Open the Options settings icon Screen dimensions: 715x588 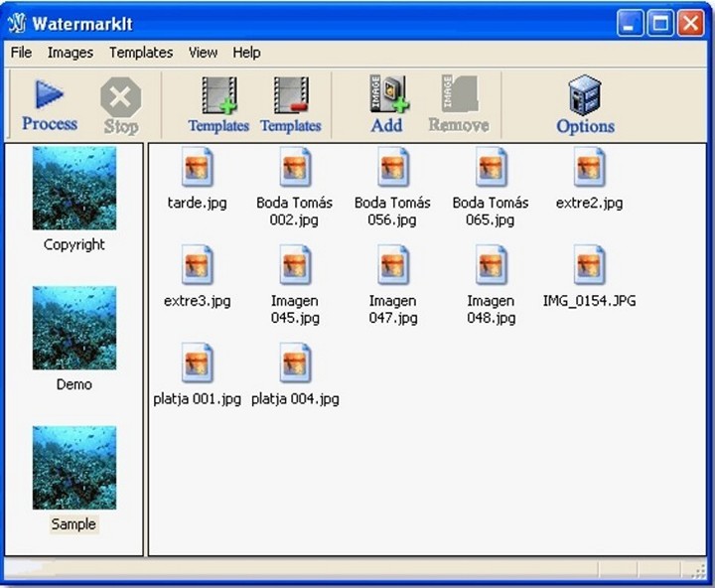[585, 95]
